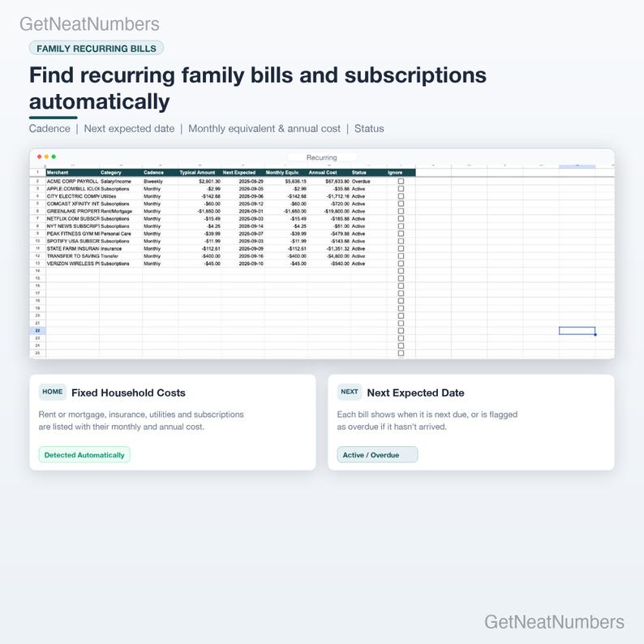Screen dimensions: 644x644
Task: Select cell NETFLIX.COM SUBSCR
Action: 73,218
